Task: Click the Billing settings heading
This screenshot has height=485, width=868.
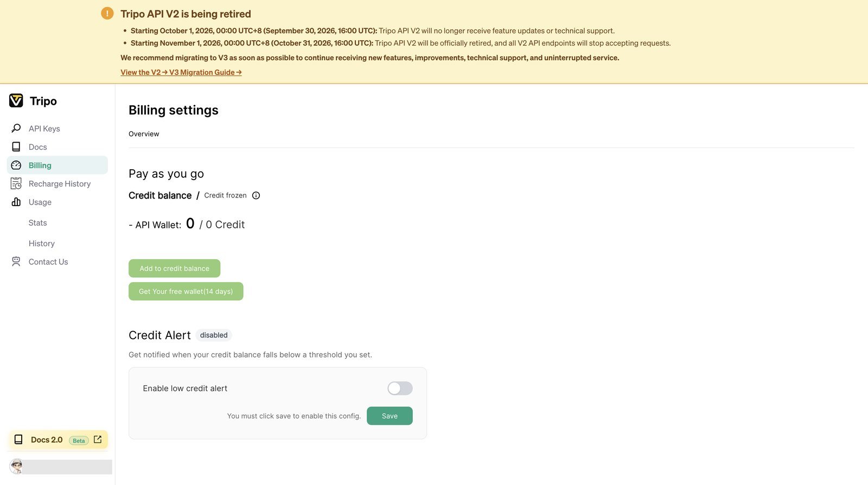Action: [174, 110]
